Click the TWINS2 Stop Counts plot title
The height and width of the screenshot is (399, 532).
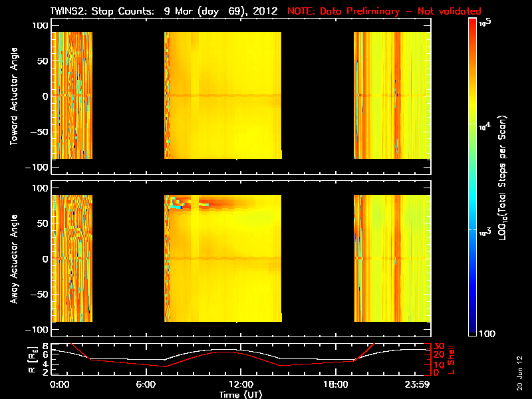click(x=164, y=11)
